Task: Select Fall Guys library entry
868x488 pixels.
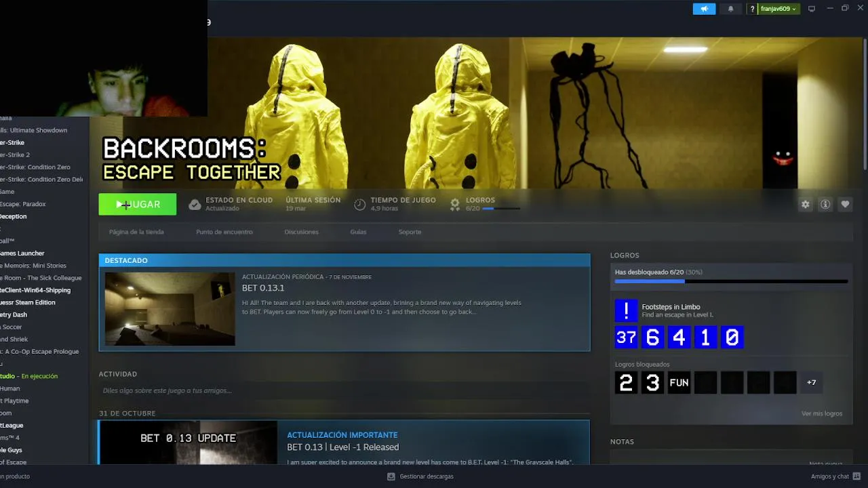Action: [12, 450]
